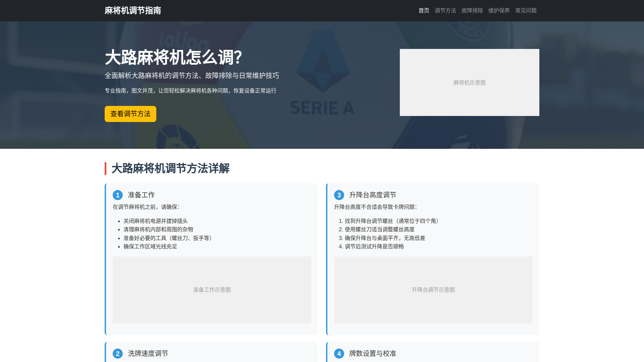Click the 准备工作示意图 placeholder image
644x362 pixels.
tap(212, 290)
